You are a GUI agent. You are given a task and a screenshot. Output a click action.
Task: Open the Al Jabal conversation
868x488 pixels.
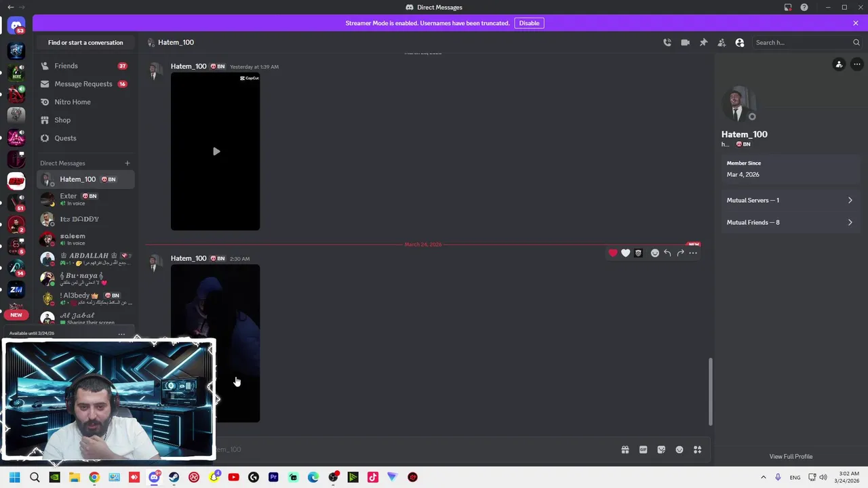click(85, 318)
